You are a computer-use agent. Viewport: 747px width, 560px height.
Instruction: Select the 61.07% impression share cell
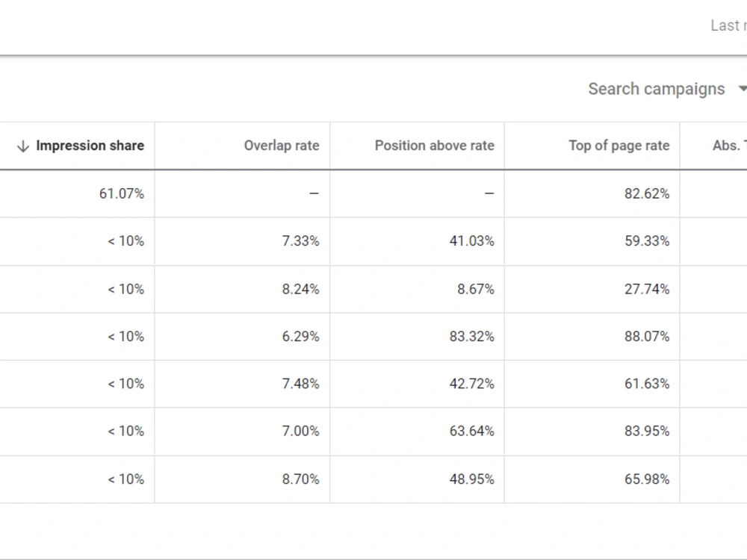pyautogui.click(x=122, y=194)
